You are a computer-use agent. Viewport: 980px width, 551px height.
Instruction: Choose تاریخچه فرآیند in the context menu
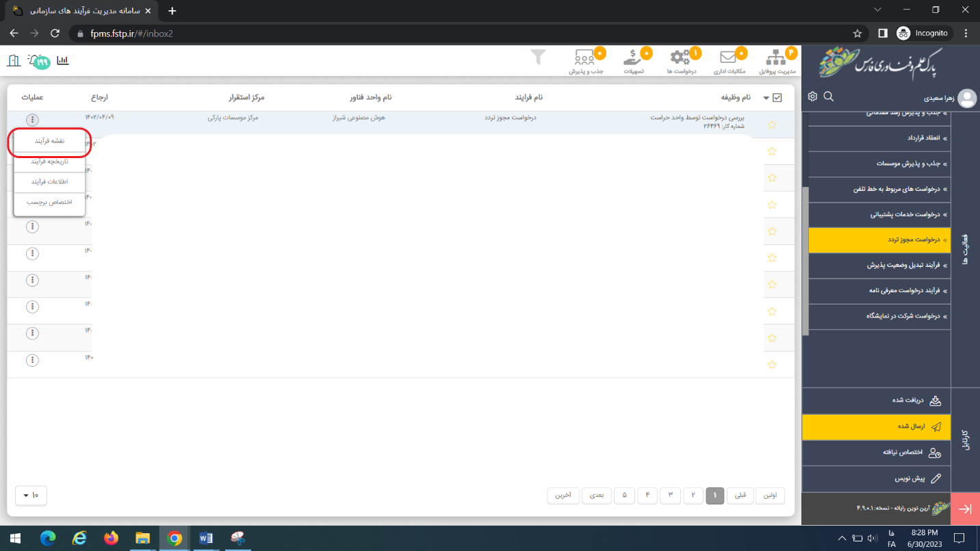[49, 162]
